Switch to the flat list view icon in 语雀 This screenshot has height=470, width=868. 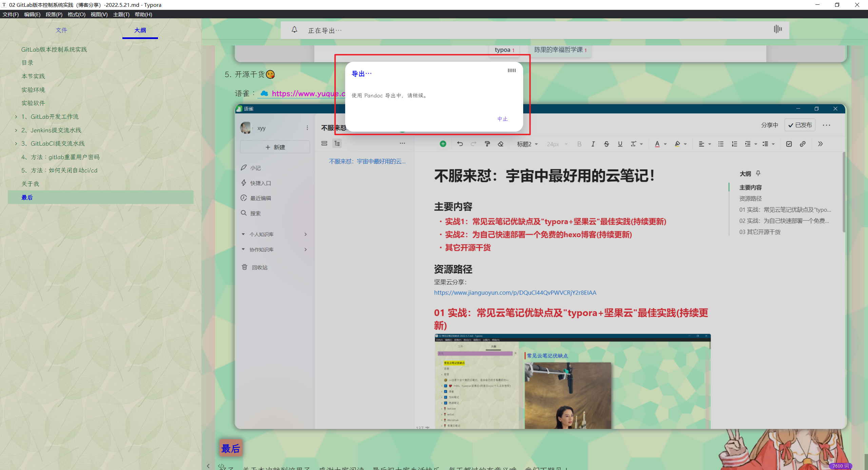tap(324, 143)
